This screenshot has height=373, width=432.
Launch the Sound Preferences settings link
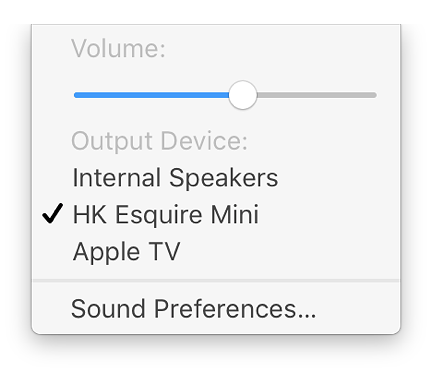(x=216, y=309)
